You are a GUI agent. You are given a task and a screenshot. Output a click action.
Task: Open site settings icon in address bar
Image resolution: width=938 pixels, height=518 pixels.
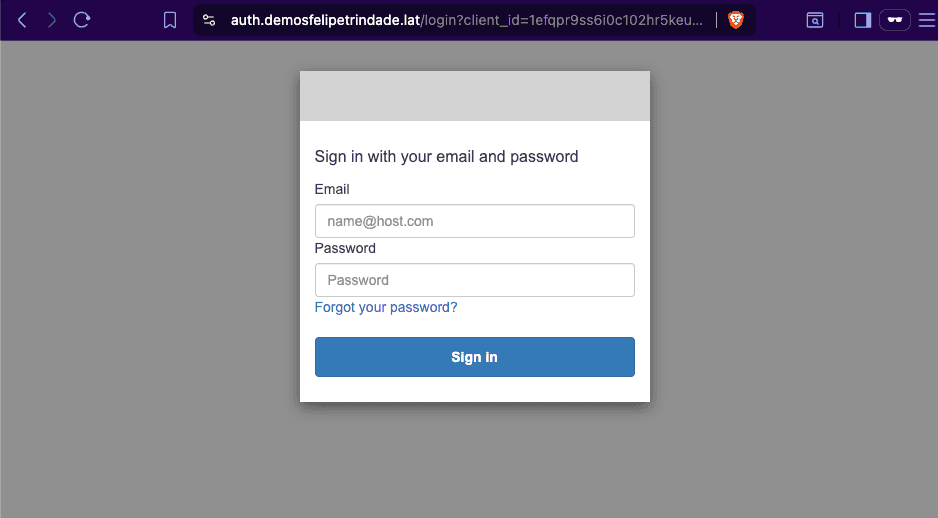(209, 20)
